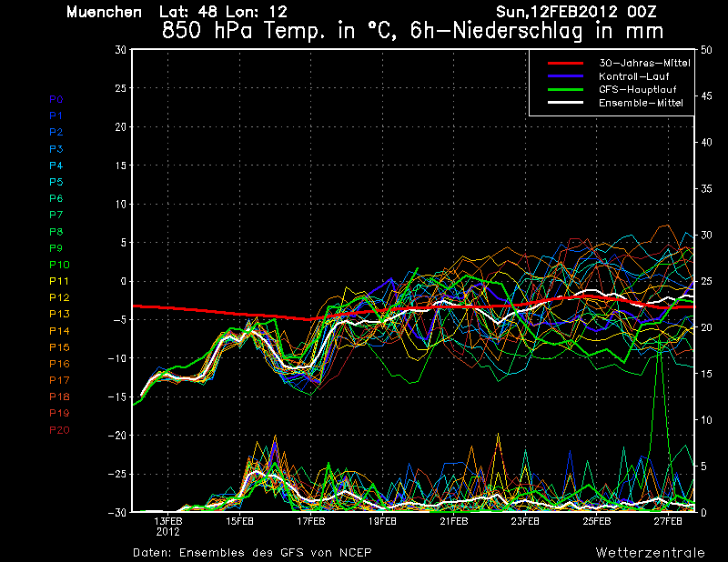Click the red 30-Jahres-Mittel legend line

565,63
